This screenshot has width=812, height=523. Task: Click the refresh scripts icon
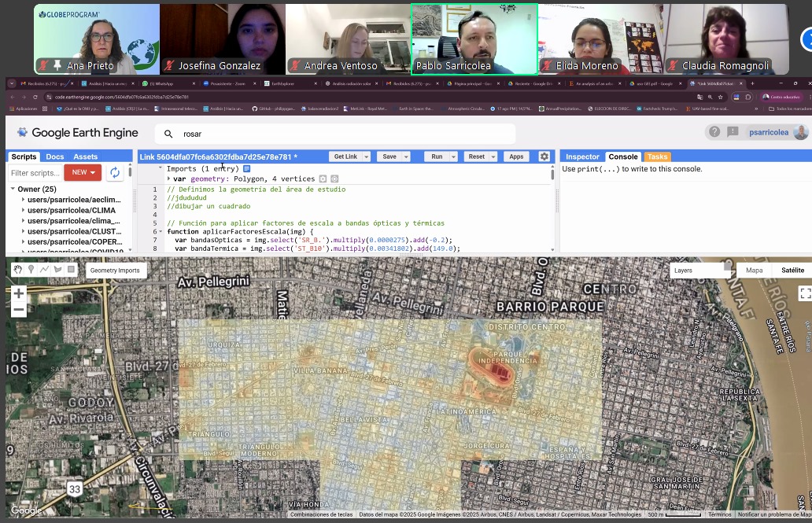116,173
